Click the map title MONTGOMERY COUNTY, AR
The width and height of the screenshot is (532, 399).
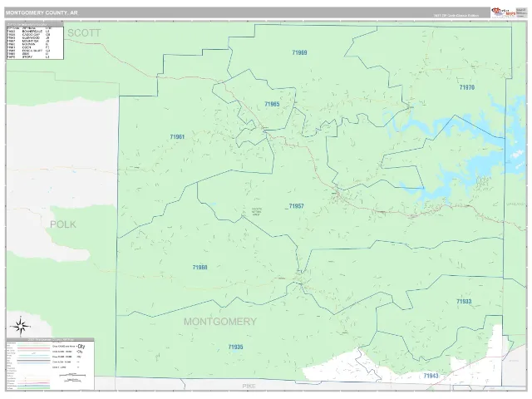(x=42, y=13)
